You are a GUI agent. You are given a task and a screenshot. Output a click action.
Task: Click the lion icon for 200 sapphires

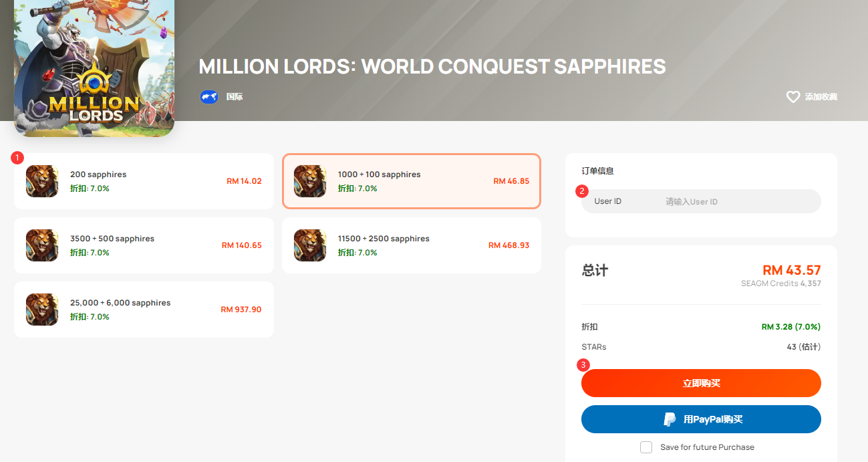click(x=42, y=181)
